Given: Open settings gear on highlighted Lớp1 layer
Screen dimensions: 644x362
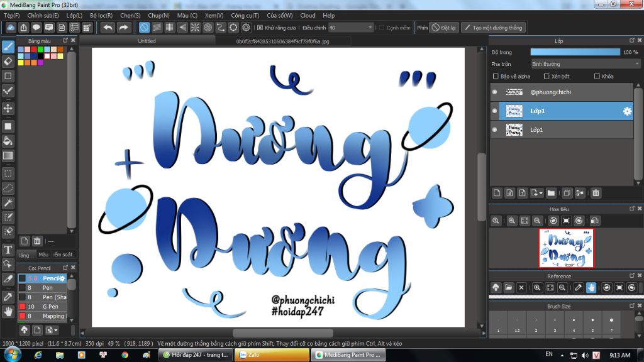Looking at the screenshot, I should pos(627,111).
